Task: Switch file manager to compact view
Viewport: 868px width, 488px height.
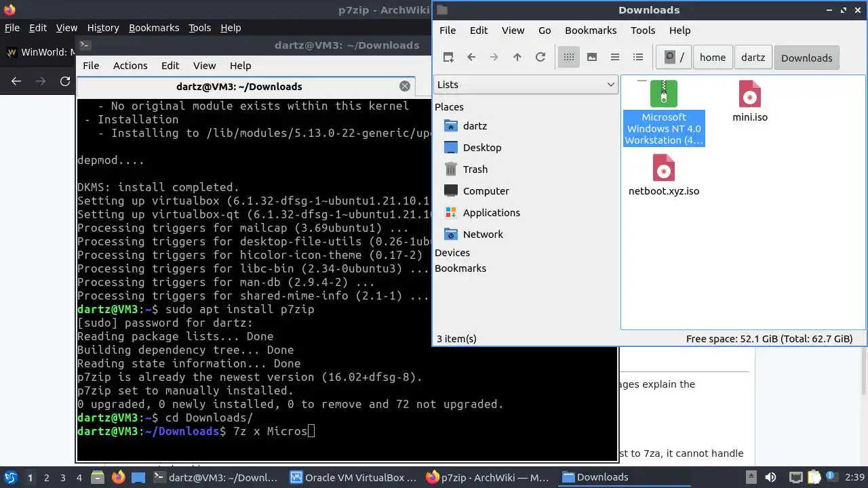Action: [615, 58]
